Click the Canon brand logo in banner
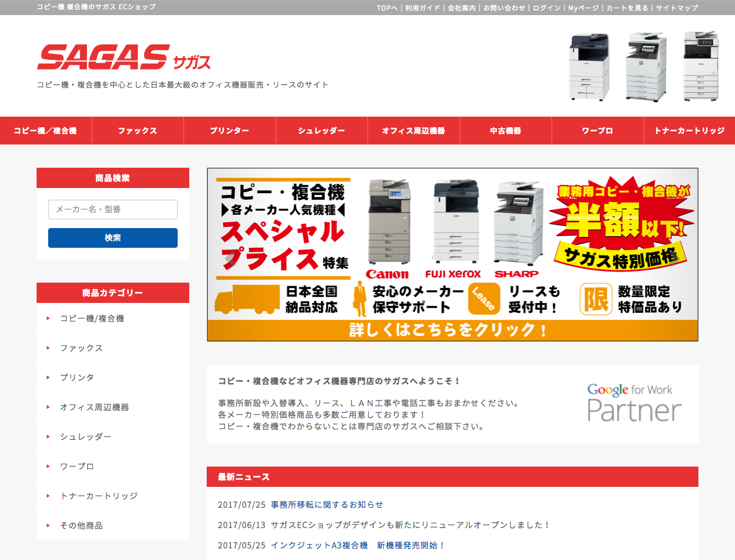735x560 pixels. [387, 274]
